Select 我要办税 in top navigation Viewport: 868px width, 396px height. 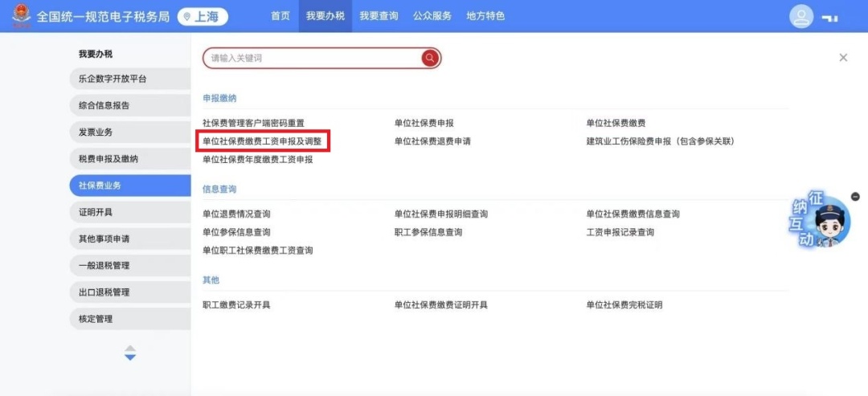(x=325, y=16)
